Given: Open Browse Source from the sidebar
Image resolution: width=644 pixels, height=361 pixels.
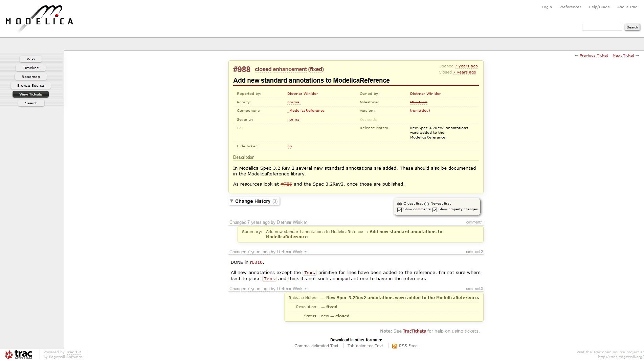Looking at the screenshot, I should click(30, 85).
